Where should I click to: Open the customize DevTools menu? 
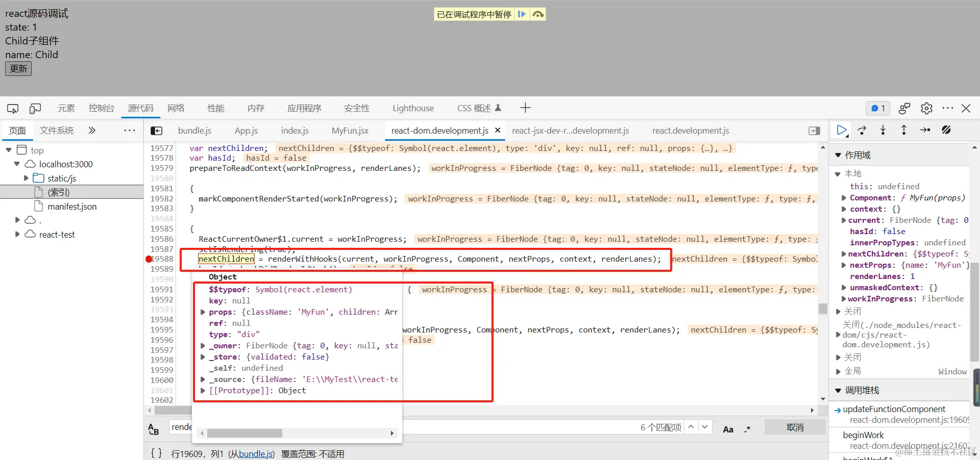(x=948, y=108)
